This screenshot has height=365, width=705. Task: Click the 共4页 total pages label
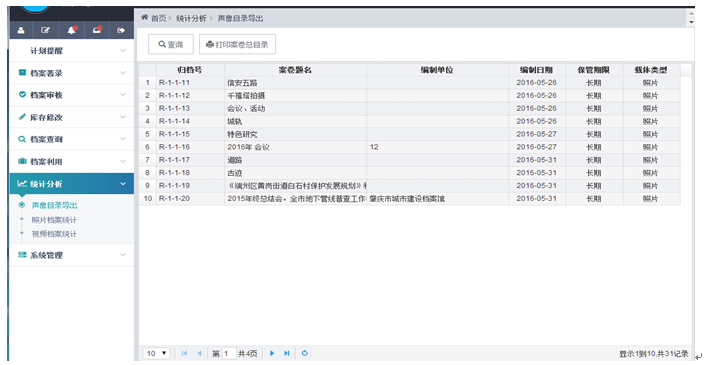point(248,354)
